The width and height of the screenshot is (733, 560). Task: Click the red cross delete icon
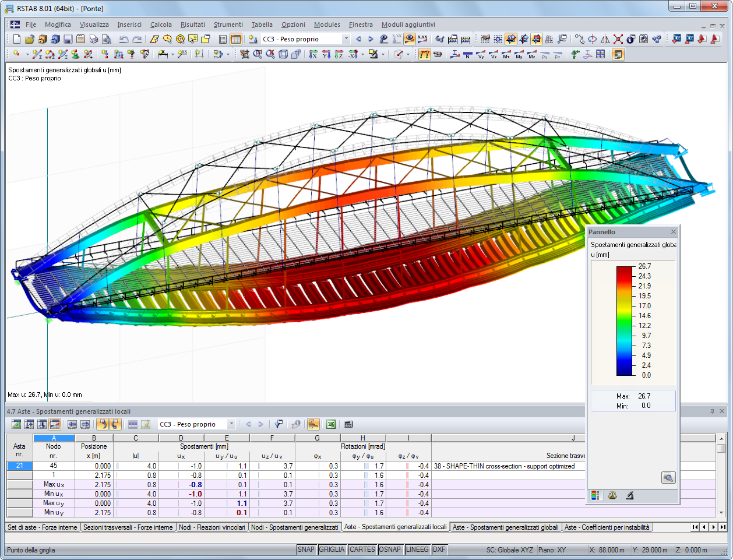618,39
